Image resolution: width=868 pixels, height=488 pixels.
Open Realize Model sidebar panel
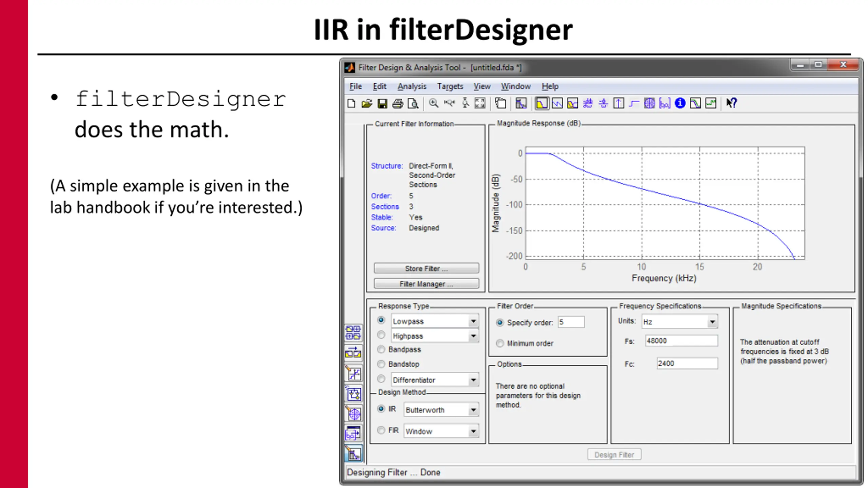coord(353,393)
